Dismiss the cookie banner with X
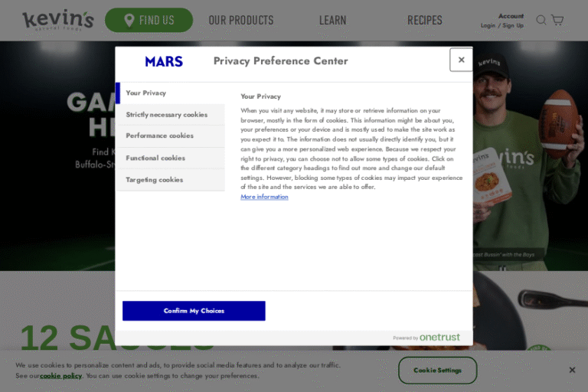Viewport: 588px width, 392px height. [x=572, y=370]
